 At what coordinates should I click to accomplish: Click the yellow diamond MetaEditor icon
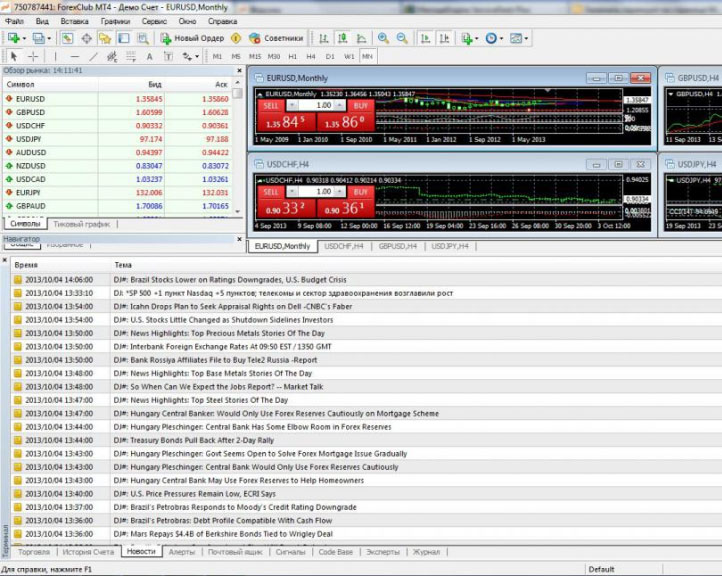[x=236, y=38]
